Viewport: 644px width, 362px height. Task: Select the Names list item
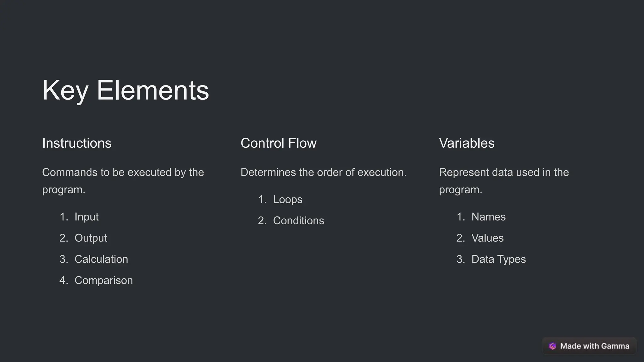488,217
